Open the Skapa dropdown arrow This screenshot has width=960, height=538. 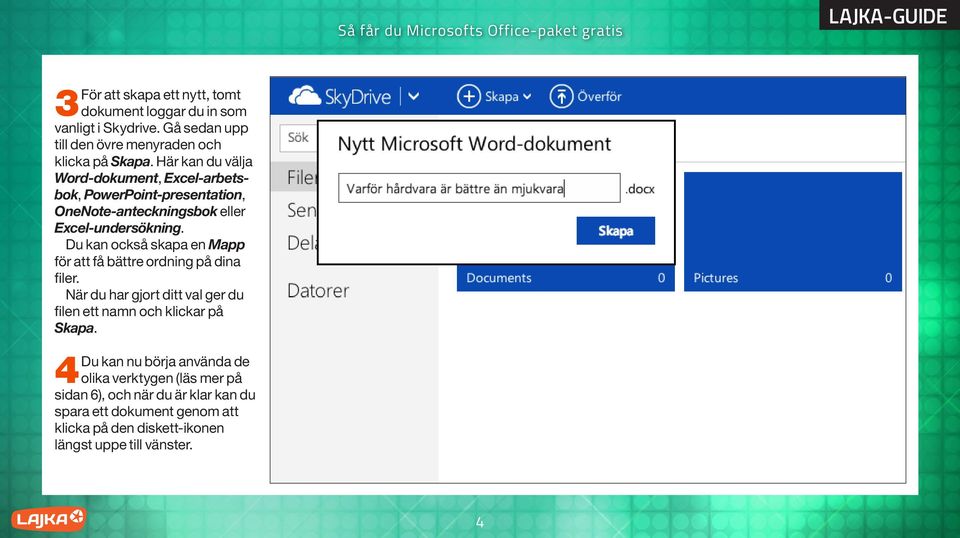pos(527,97)
